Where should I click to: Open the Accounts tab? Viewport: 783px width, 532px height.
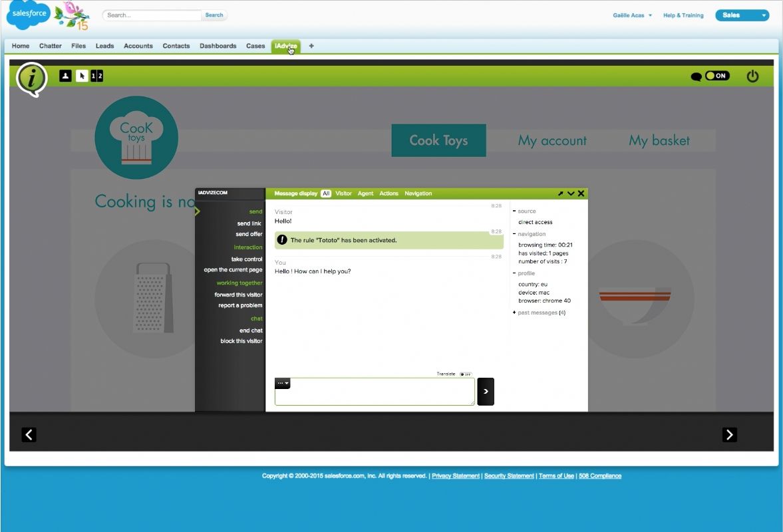[x=138, y=46]
